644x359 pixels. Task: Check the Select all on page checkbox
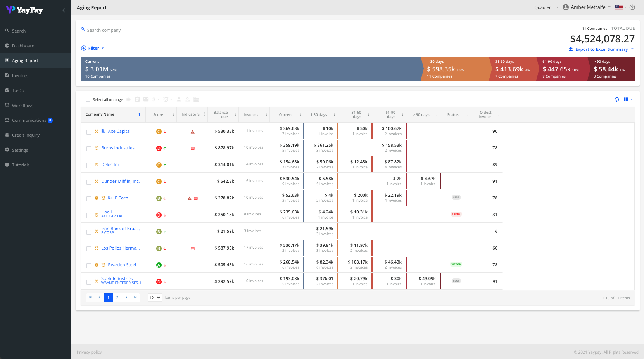click(x=88, y=99)
